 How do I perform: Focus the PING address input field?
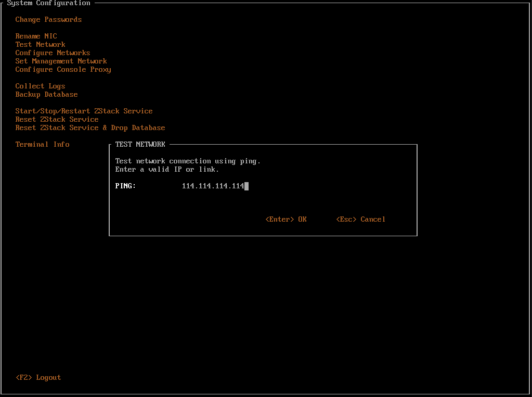click(x=215, y=186)
